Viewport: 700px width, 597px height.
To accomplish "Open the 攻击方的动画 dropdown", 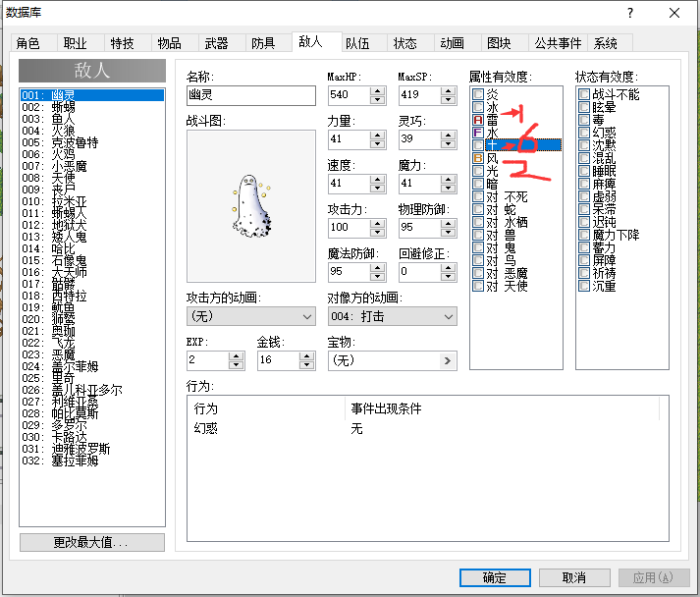I will point(251,316).
